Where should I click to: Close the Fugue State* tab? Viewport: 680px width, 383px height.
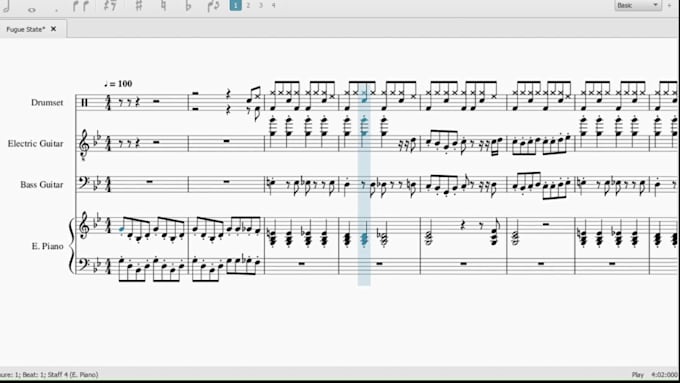tap(53, 29)
